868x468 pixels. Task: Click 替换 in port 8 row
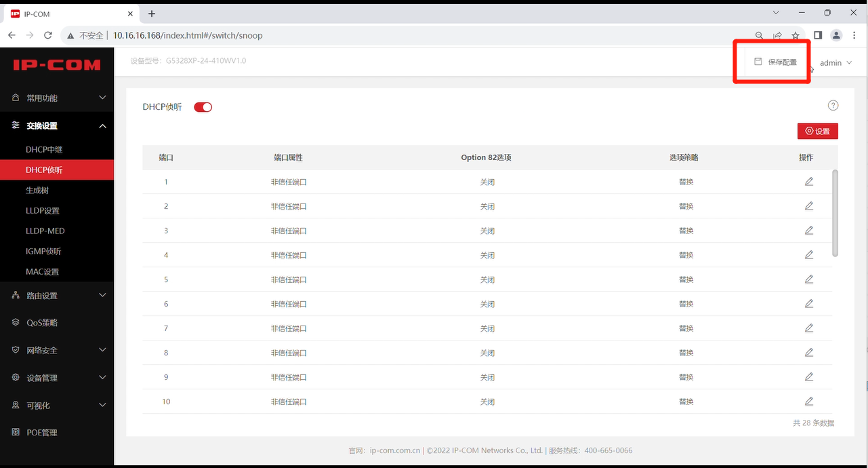686,353
